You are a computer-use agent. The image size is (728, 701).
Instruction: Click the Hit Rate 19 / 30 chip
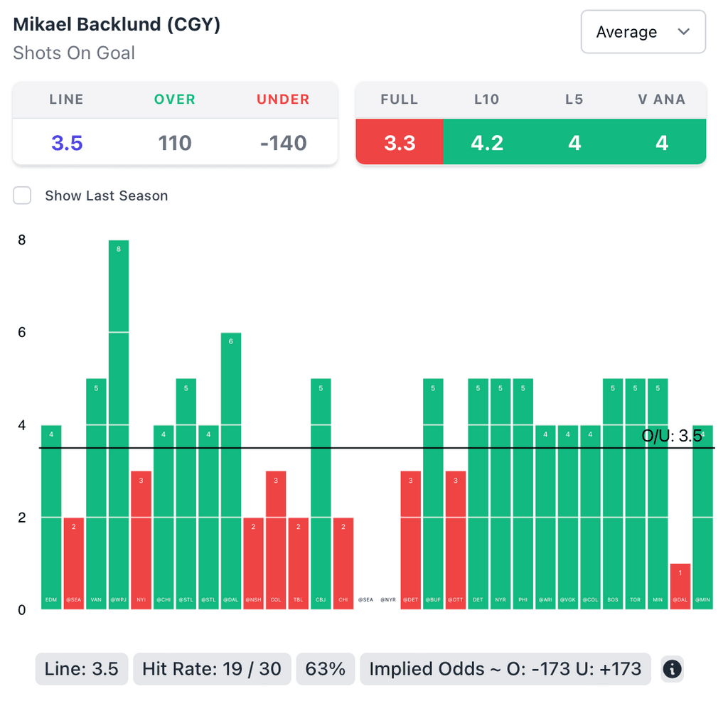coord(212,669)
